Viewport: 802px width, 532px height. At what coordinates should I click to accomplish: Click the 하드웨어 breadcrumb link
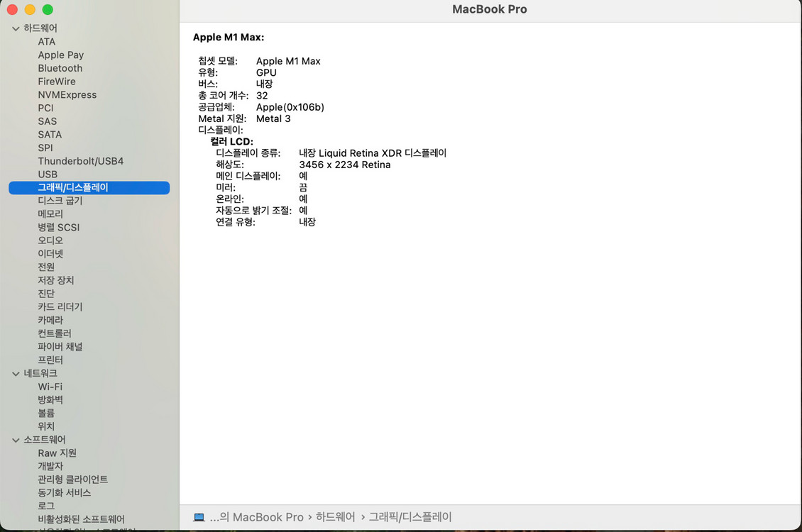point(334,516)
